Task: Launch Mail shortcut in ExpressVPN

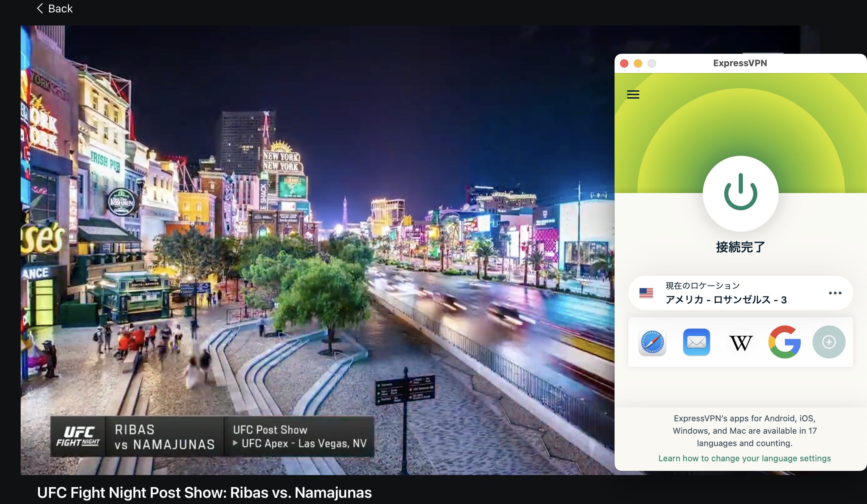Action: 696,342
